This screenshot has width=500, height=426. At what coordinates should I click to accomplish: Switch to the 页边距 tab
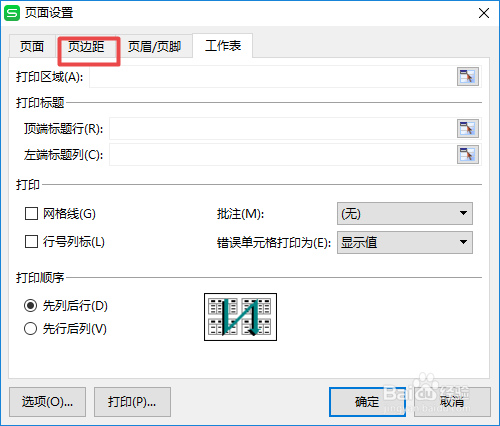click(x=86, y=46)
